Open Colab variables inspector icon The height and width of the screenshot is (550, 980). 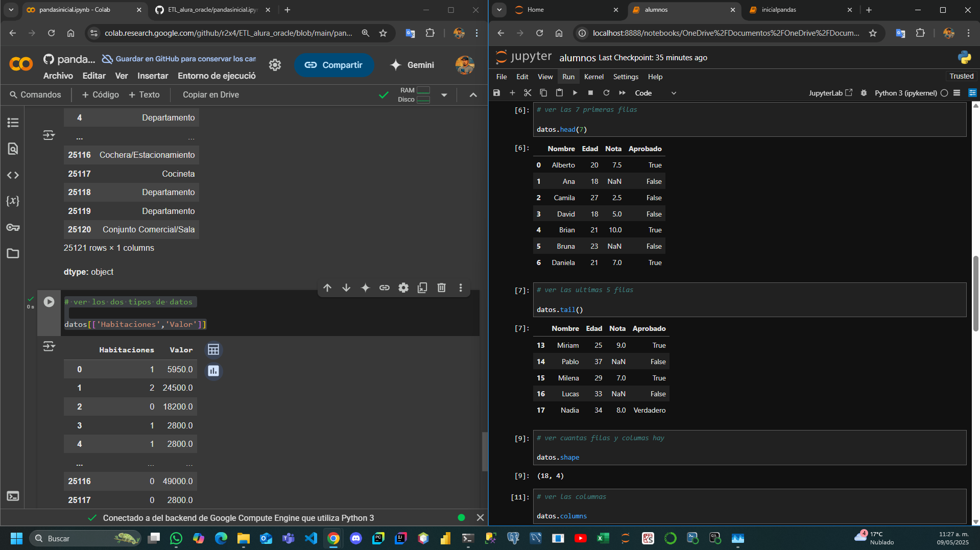[13, 201]
